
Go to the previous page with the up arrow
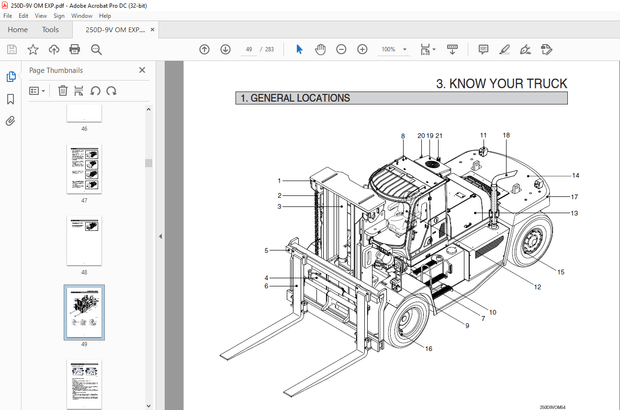point(204,49)
